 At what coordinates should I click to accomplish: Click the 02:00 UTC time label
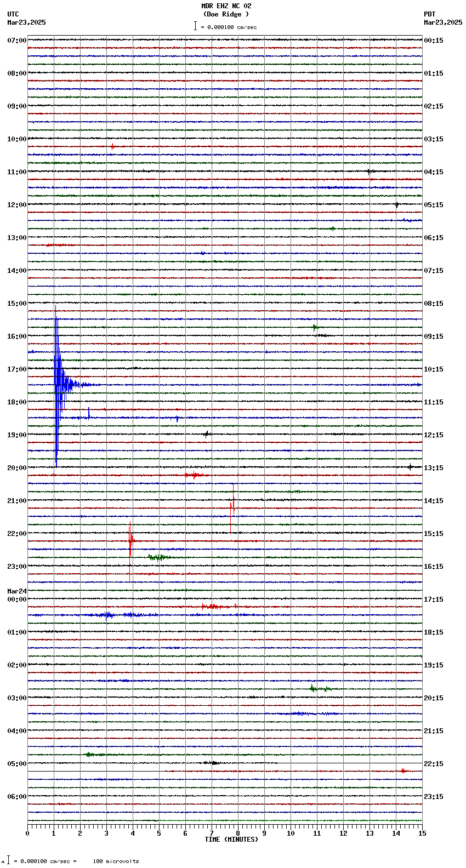click(17, 665)
